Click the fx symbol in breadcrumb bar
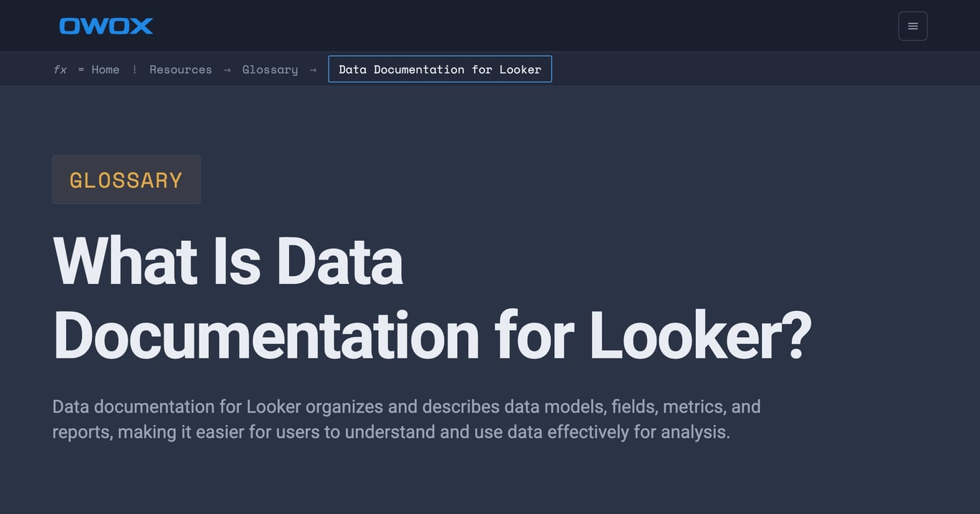This screenshot has width=980, height=514. (x=60, y=70)
